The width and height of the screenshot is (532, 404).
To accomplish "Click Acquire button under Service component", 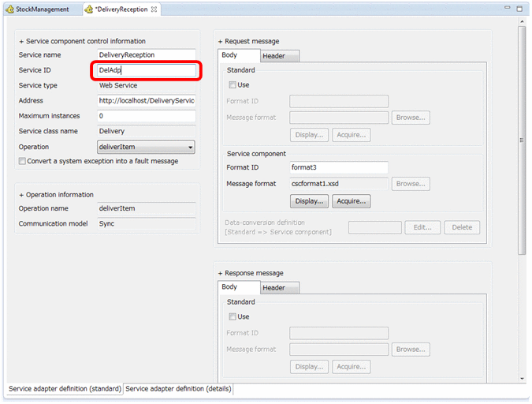I will pos(351,201).
